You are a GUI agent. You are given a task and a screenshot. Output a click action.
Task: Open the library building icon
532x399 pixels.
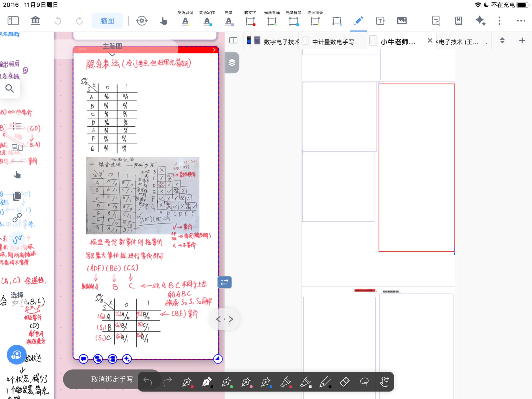pos(35,21)
